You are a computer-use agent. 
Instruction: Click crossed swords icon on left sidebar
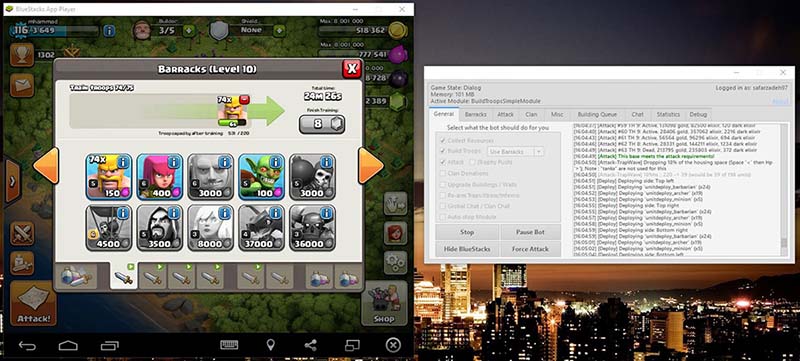point(22,234)
